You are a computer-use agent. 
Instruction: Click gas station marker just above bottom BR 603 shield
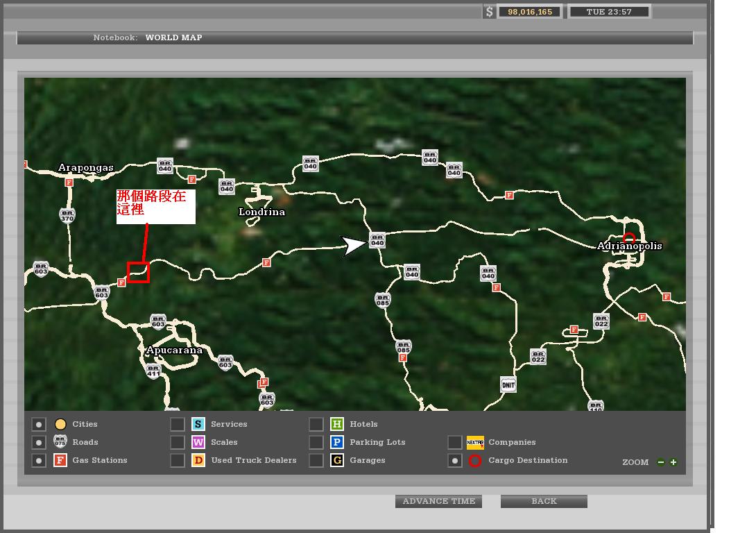[x=263, y=383]
